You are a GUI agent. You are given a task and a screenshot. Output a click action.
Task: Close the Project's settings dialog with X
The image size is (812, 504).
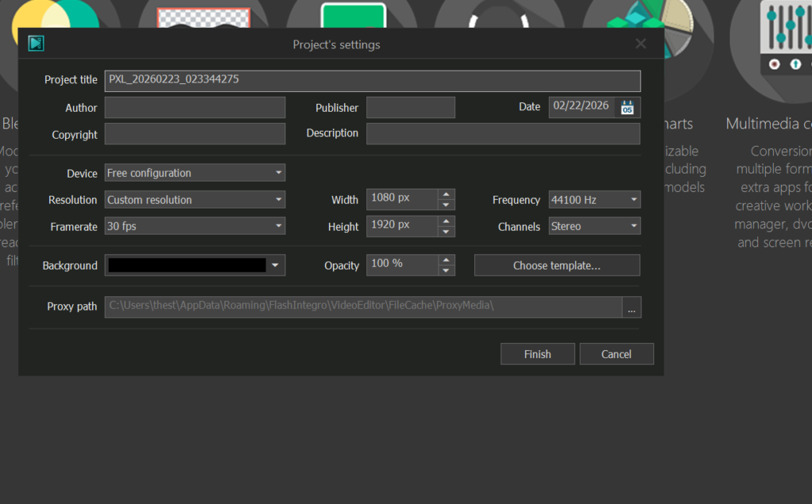[x=641, y=44]
